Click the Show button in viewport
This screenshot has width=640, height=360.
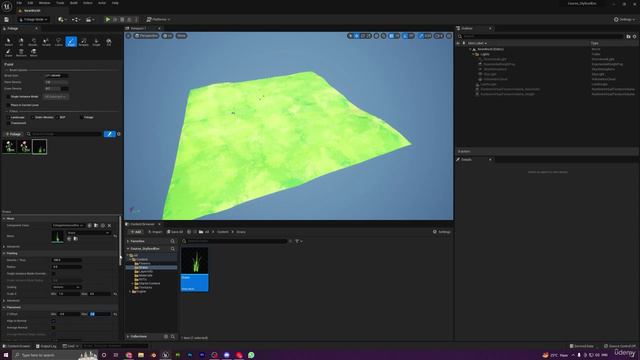pos(181,36)
